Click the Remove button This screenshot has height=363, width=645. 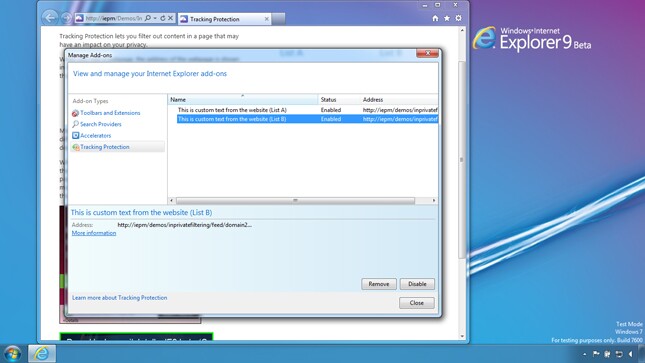click(x=379, y=284)
